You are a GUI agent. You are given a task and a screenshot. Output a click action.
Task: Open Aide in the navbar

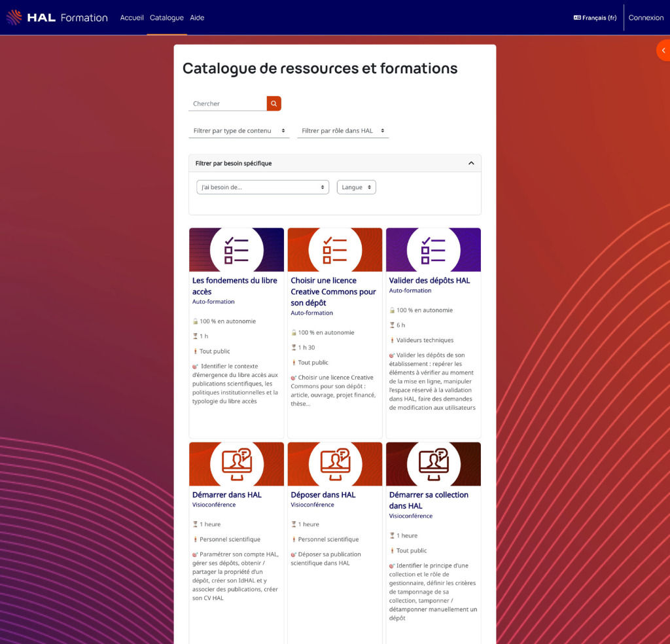(x=197, y=18)
